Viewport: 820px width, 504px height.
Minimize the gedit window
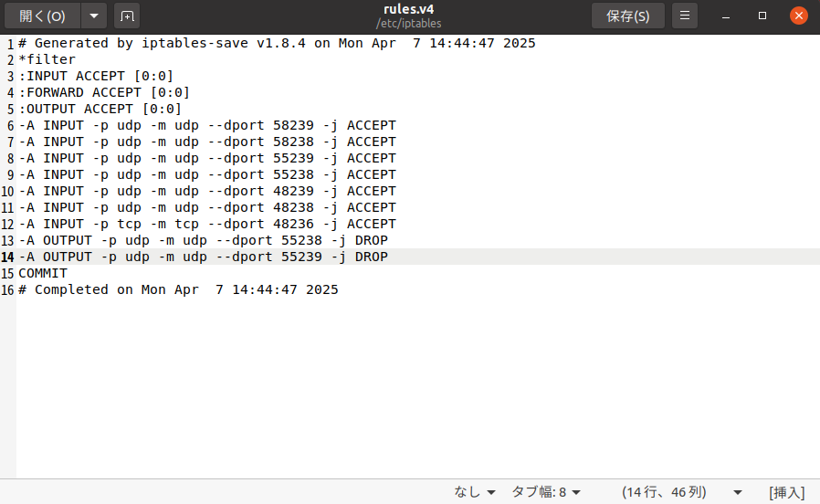pos(726,16)
